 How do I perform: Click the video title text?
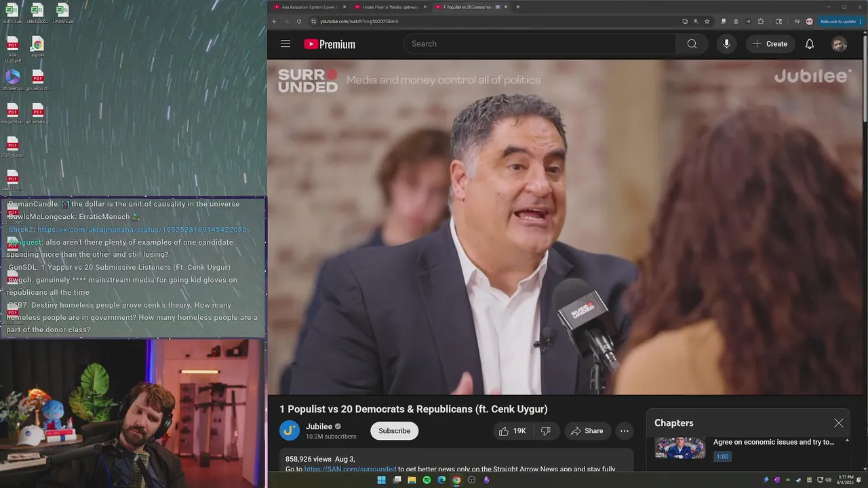click(x=413, y=409)
